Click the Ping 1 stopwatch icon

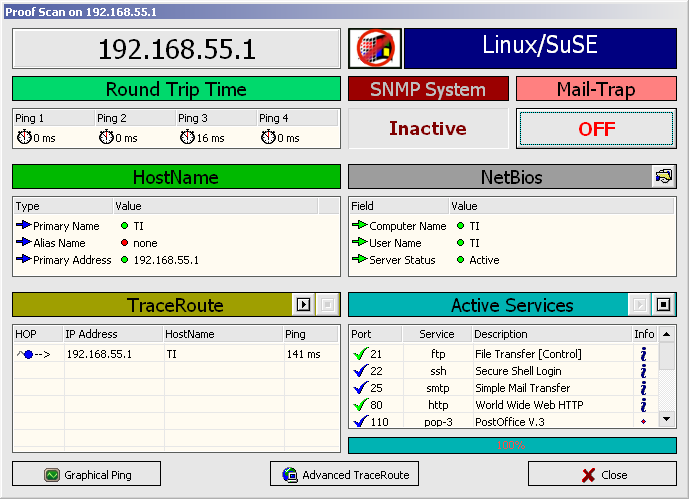24,137
